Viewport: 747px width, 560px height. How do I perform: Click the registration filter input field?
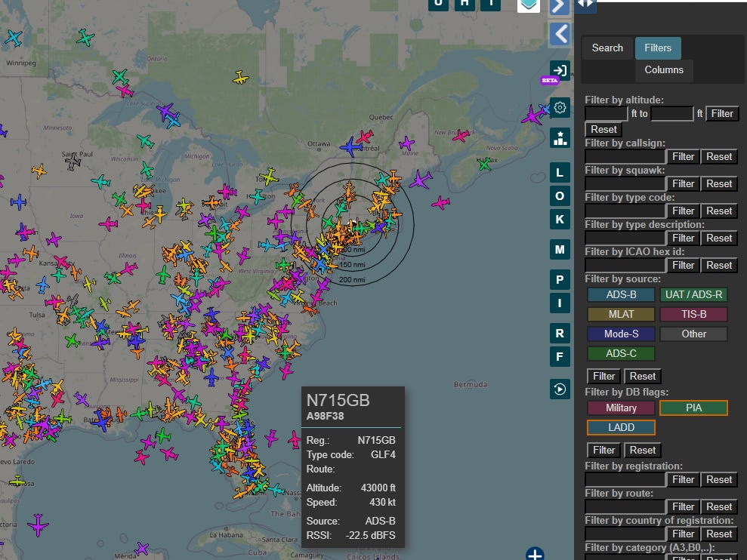pos(625,480)
